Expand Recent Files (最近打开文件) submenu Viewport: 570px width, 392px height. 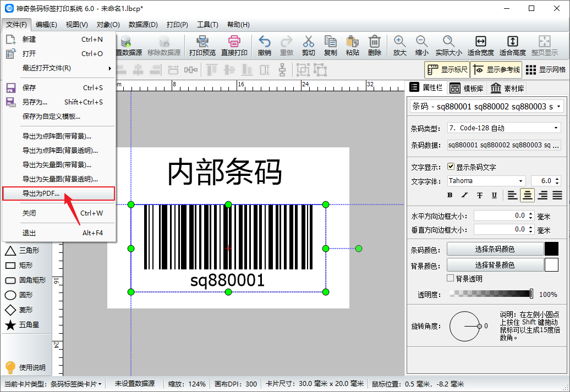point(59,68)
